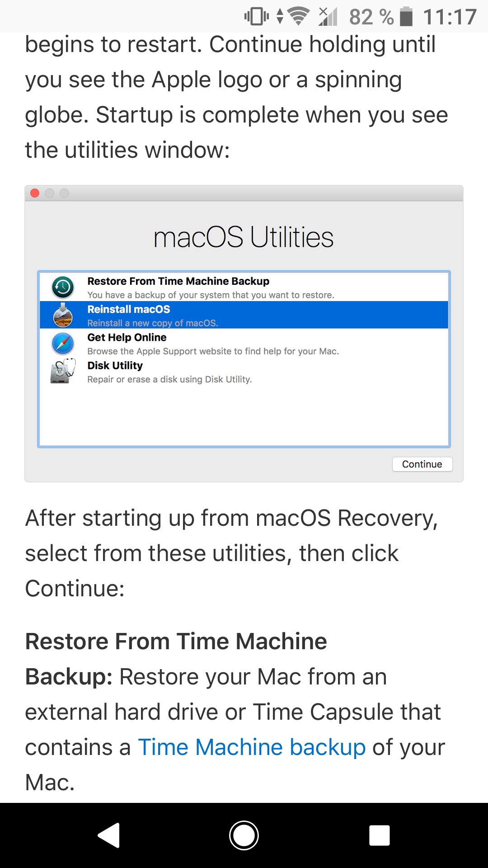Click the Disk Utility stethoscope icon
This screenshot has width=488, height=868.
pyautogui.click(x=63, y=371)
